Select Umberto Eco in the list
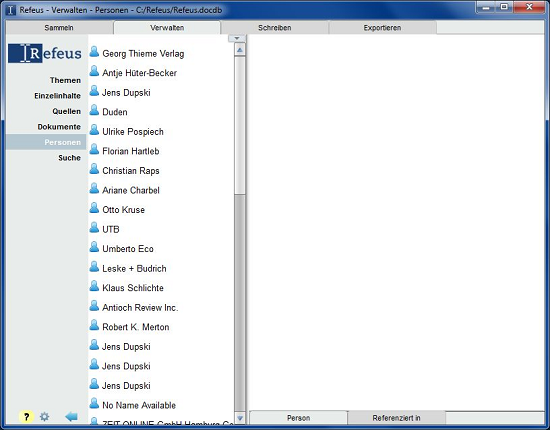The width and height of the screenshot is (550, 430). tap(128, 249)
